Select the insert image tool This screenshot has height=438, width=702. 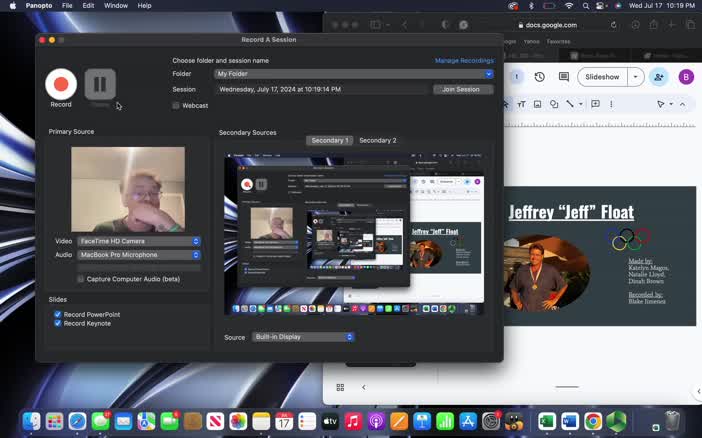pos(537,104)
